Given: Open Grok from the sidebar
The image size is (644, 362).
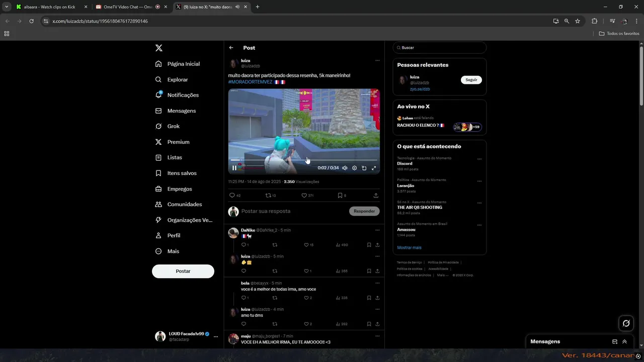Looking at the screenshot, I should (168, 126).
